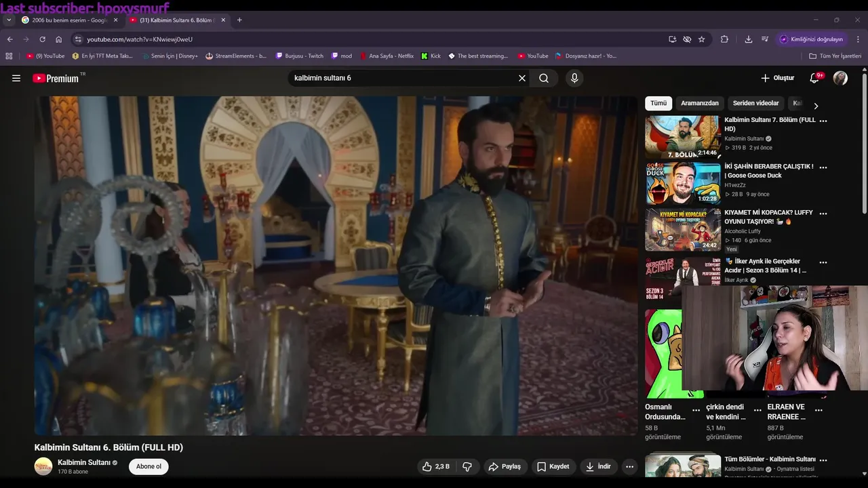The width and height of the screenshot is (868, 488).
Task: Reload the page in the browser toolbar
Action: click(x=42, y=39)
